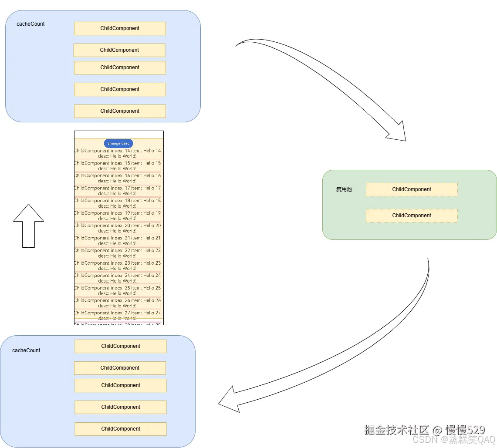The width and height of the screenshot is (497, 448).
Task: Click the "change desc" button
Action: (x=118, y=143)
